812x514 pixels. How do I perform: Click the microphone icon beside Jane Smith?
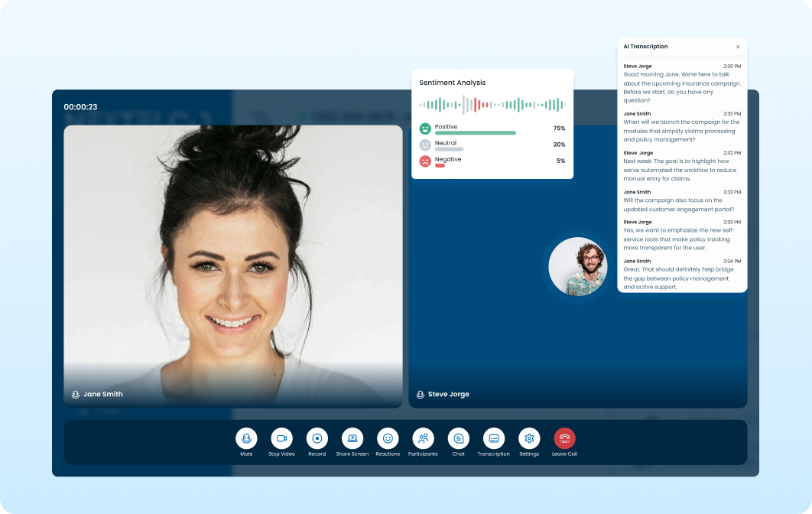point(76,395)
